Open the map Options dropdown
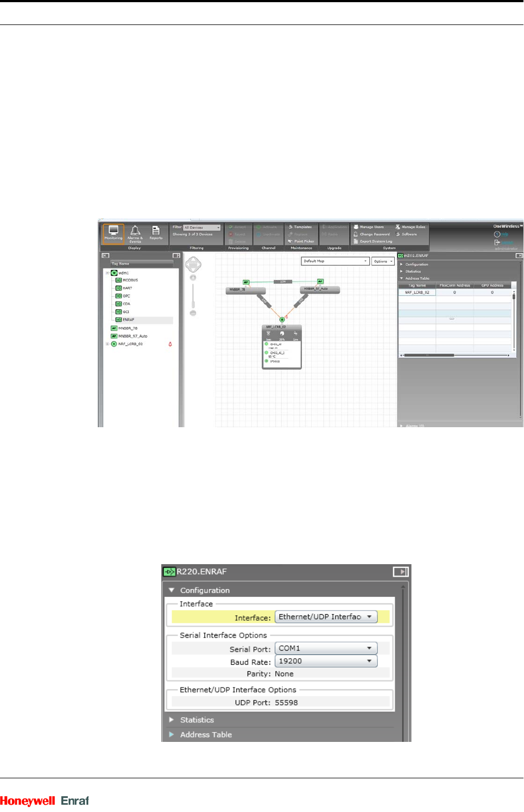The image size is (524, 812). [x=383, y=261]
